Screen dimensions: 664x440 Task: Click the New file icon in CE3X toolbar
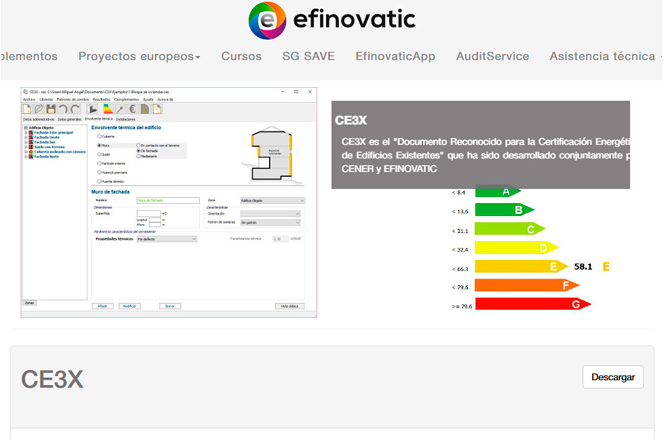[x=27, y=109]
